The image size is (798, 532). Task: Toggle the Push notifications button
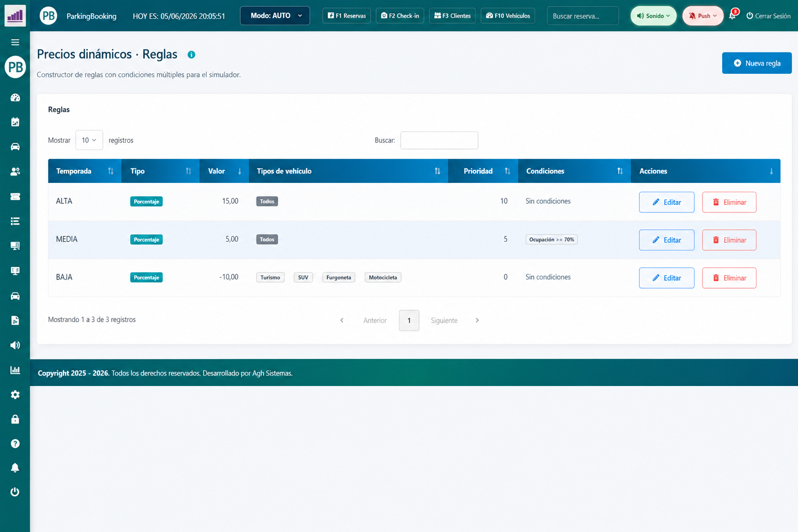702,16
